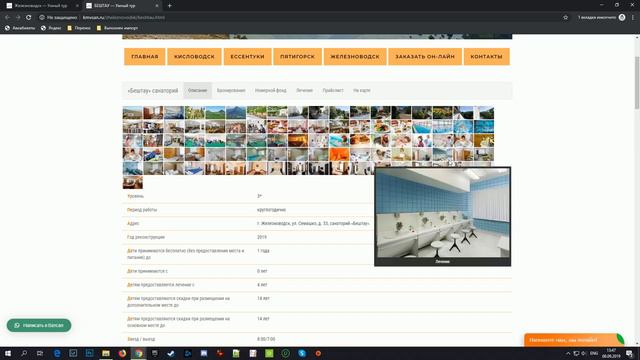Switch to the Бронирование tab
Screen dimensions: 640x360
[231, 91]
